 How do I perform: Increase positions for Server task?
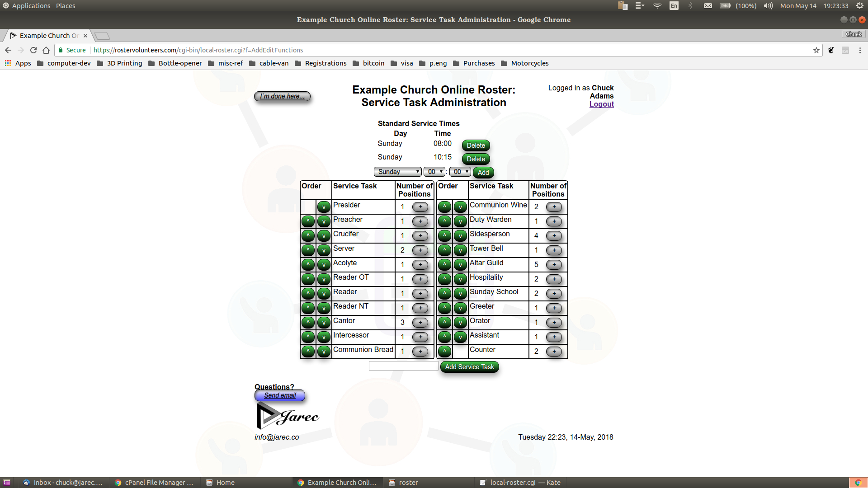pos(420,250)
